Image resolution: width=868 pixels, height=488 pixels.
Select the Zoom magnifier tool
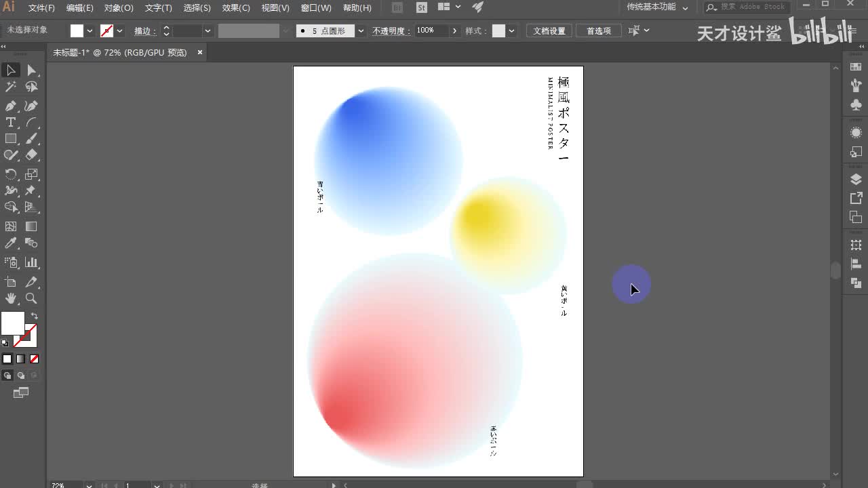(31, 298)
